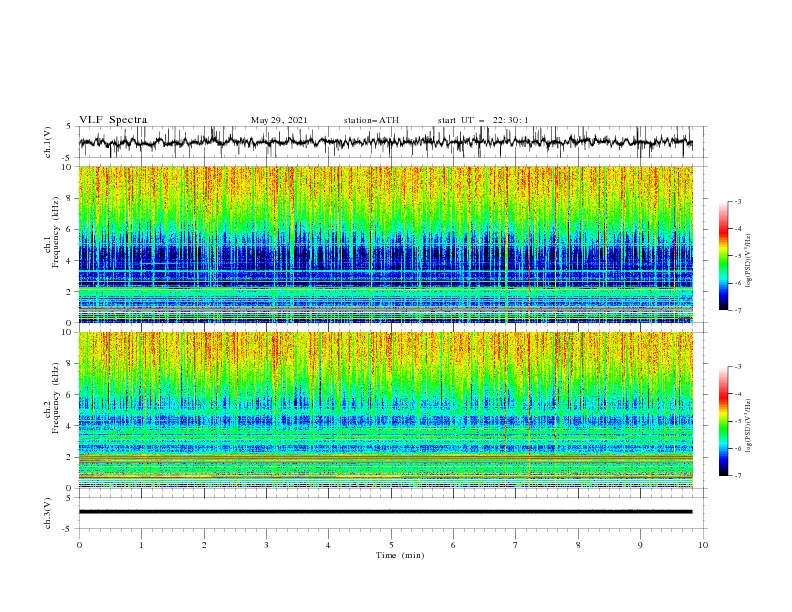Click the ch.1 PSD color scale bar
The height and width of the screenshot is (612, 792).
[x=723, y=256]
